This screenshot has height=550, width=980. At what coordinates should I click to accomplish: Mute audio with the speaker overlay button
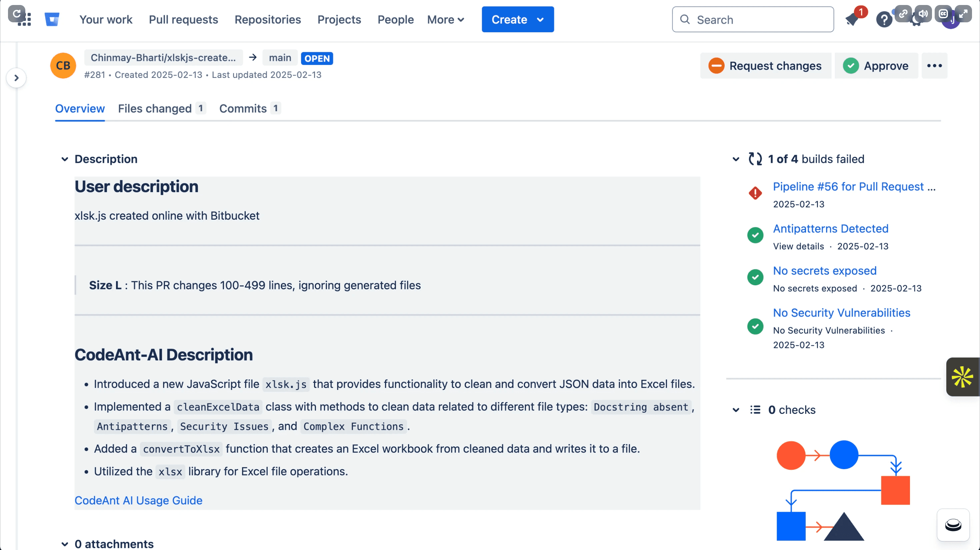923,14
